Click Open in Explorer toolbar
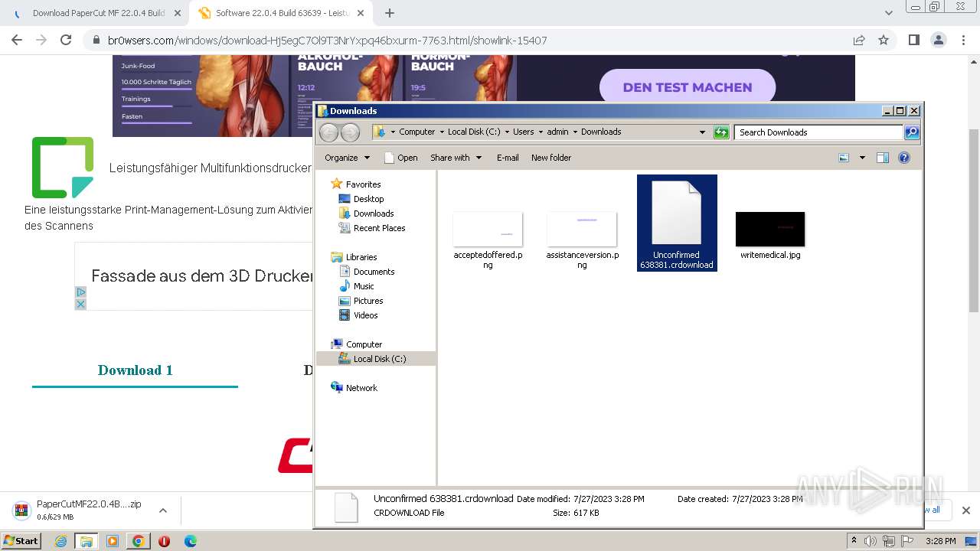 pos(400,158)
